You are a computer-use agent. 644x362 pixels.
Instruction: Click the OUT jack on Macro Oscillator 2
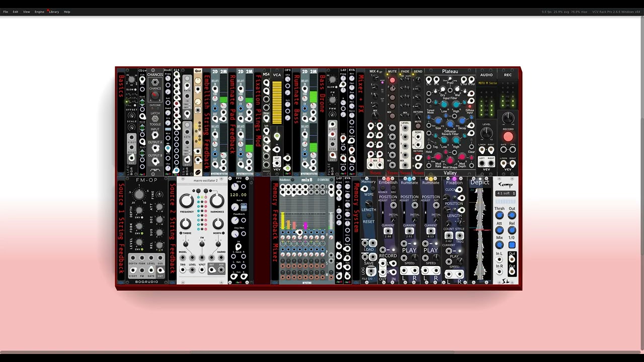click(x=212, y=269)
